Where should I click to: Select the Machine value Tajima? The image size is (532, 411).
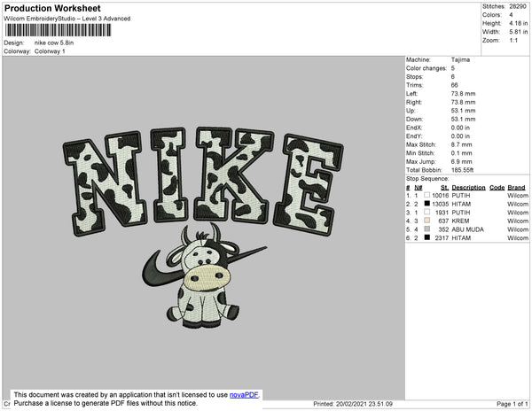coord(460,59)
